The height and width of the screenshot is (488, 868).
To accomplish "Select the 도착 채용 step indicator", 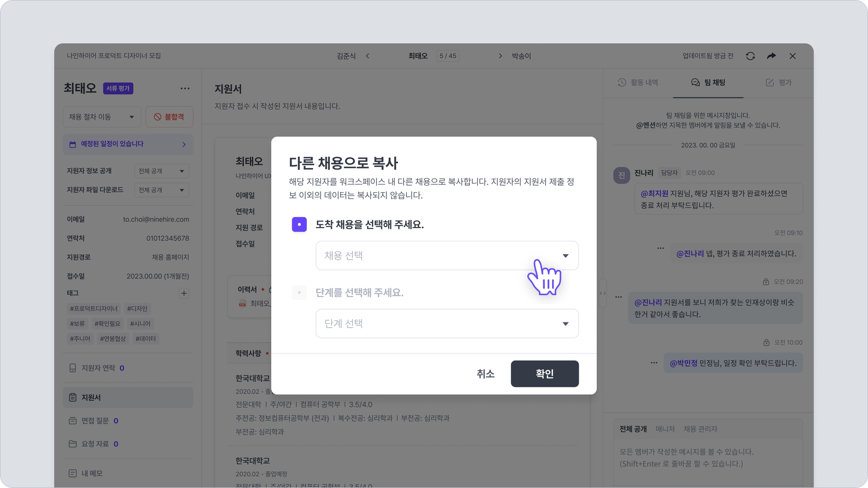I will coord(299,224).
